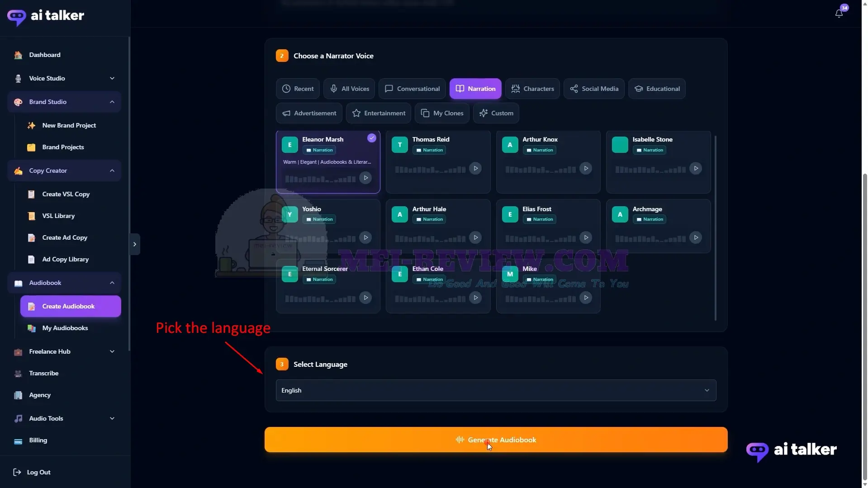
Task: Play Archmage voice sample
Action: pyautogui.click(x=696, y=237)
